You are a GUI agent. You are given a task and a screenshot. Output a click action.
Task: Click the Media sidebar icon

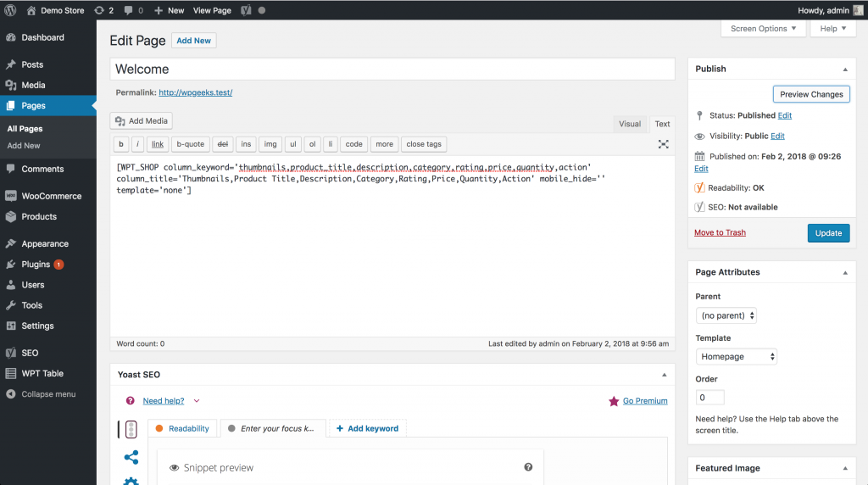[10, 85]
